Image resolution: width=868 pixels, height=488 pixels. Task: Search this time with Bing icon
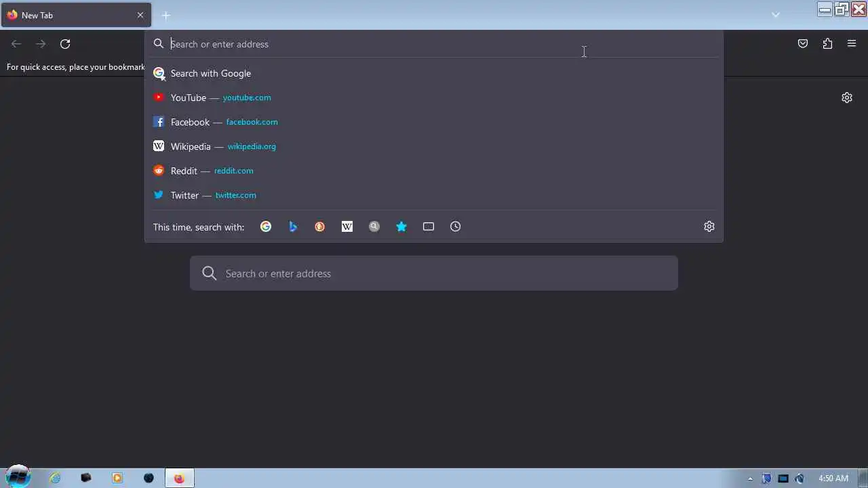pyautogui.click(x=293, y=226)
